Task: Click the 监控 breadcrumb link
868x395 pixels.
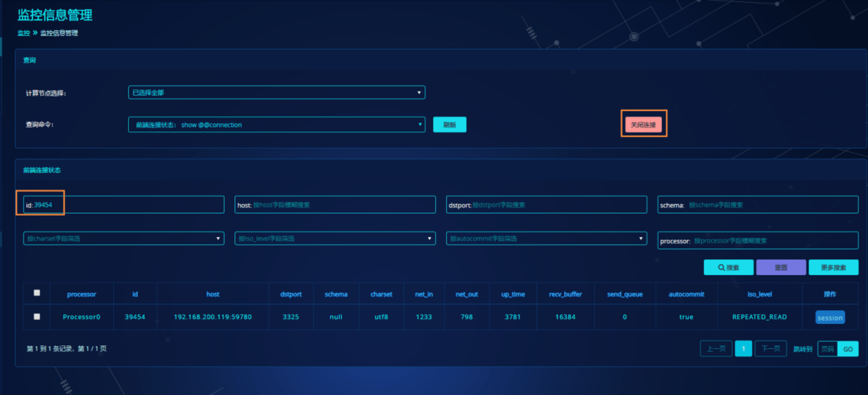Action: tap(24, 33)
